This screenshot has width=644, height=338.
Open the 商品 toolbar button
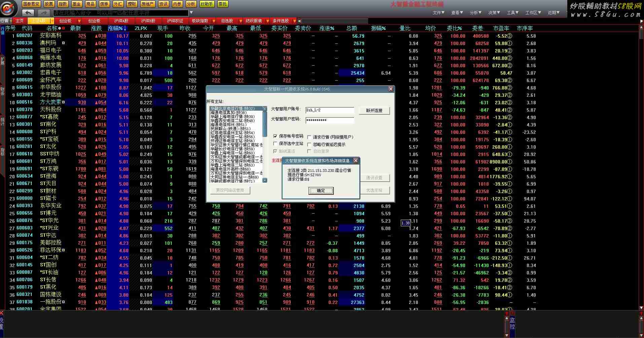[x=90, y=4]
